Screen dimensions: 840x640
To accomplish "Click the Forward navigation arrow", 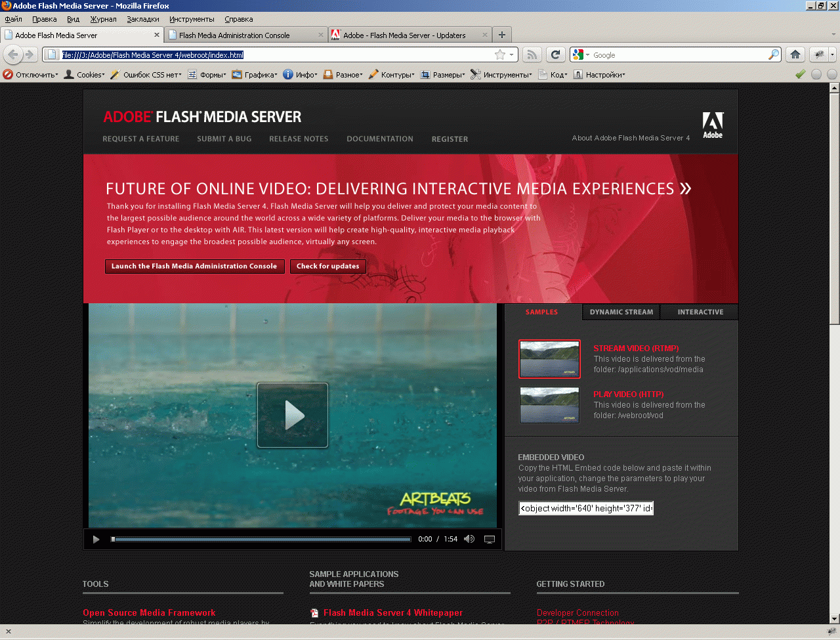I will coord(29,54).
